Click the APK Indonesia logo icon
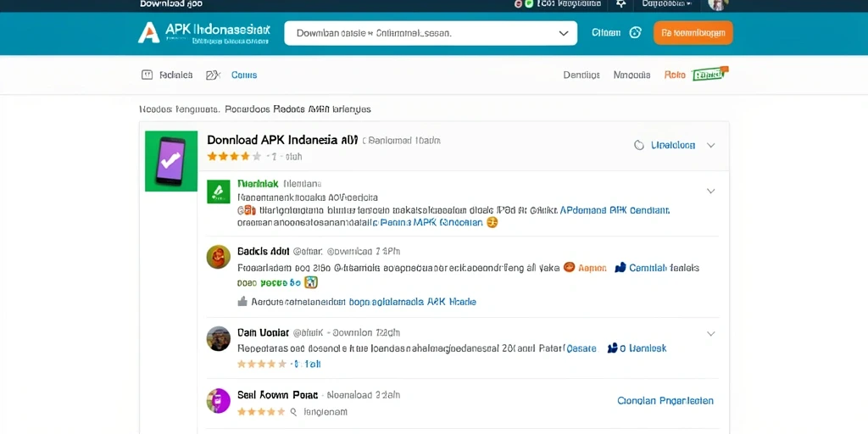Image resolution: width=868 pixels, height=434 pixels. [149, 33]
